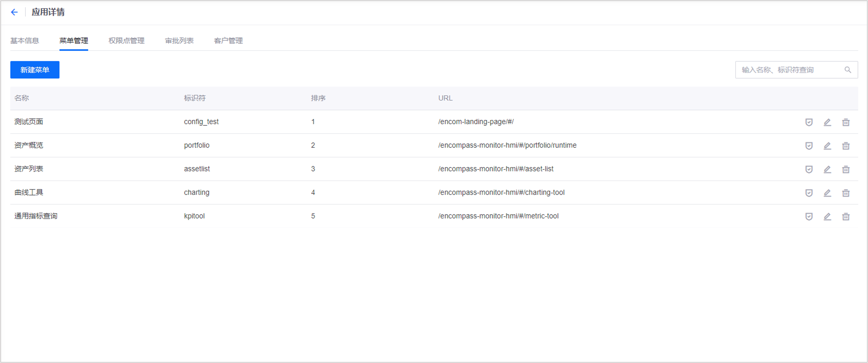Open the 权限点管理 tab
The image size is (868, 363).
tap(126, 41)
